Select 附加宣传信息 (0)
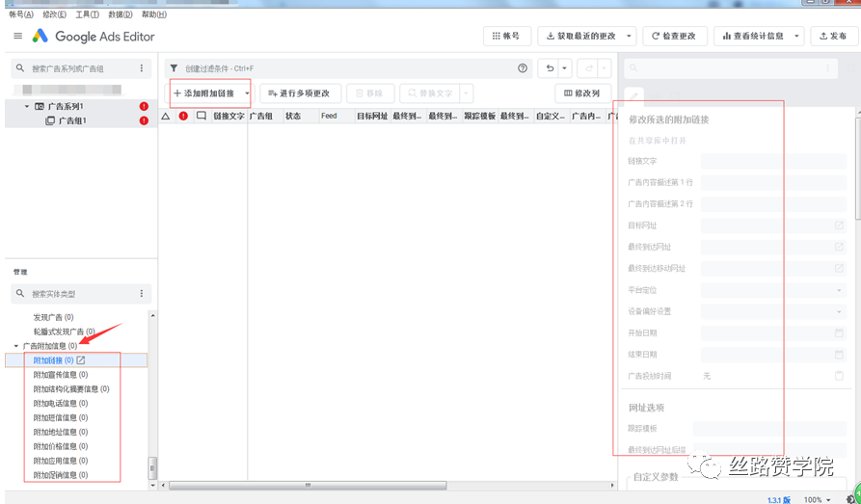This screenshot has height=504, width=861. pyautogui.click(x=61, y=375)
